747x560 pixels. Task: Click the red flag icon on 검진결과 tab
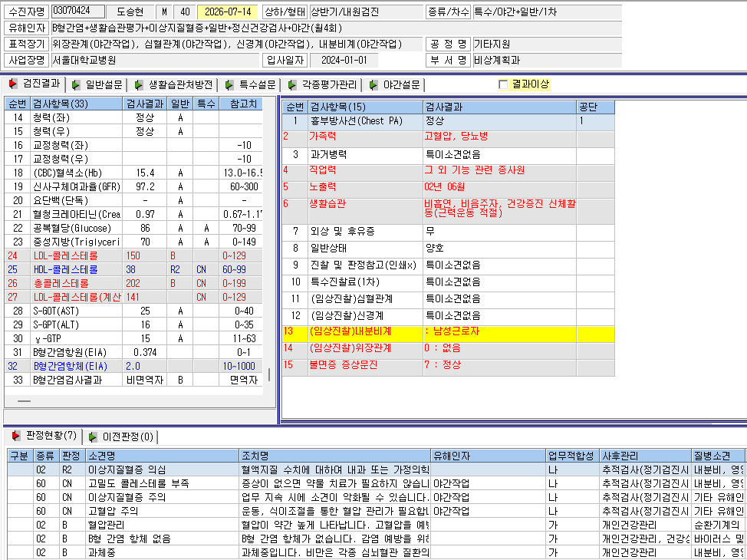point(13,84)
